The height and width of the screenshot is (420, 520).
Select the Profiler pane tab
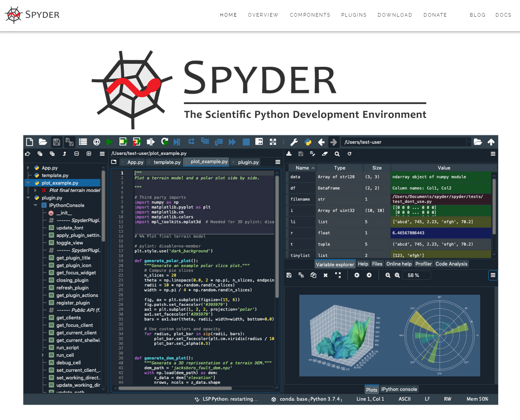pyautogui.click(x=423, y=264)
